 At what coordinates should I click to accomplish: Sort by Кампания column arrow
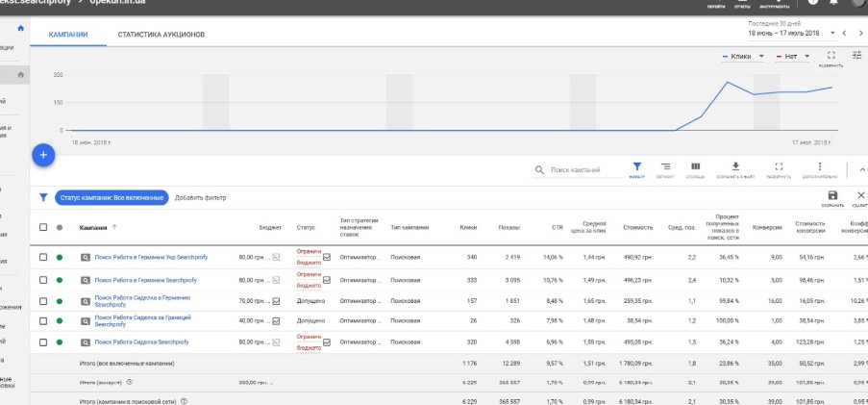coord(114,227)
